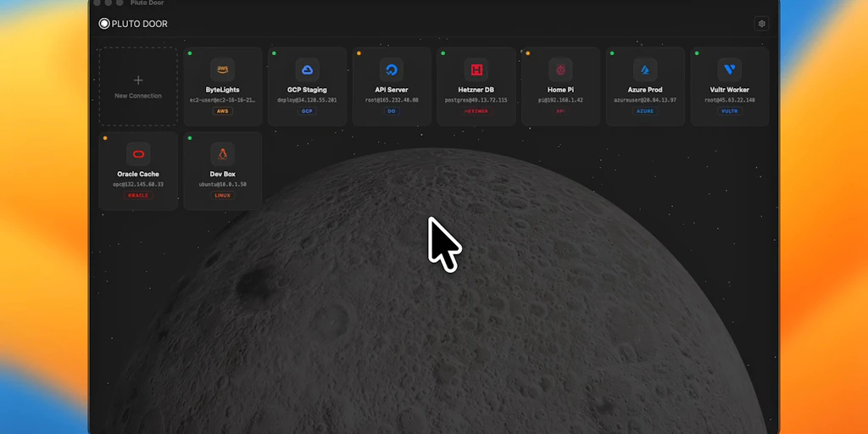Click the Oracle logo on Oracle Cache
868x434 pixels.
click(x=138, y=154)
